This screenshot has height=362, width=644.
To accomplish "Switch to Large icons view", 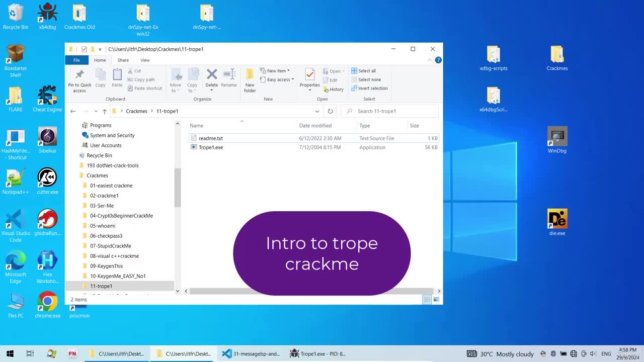I will click(437, 299).
